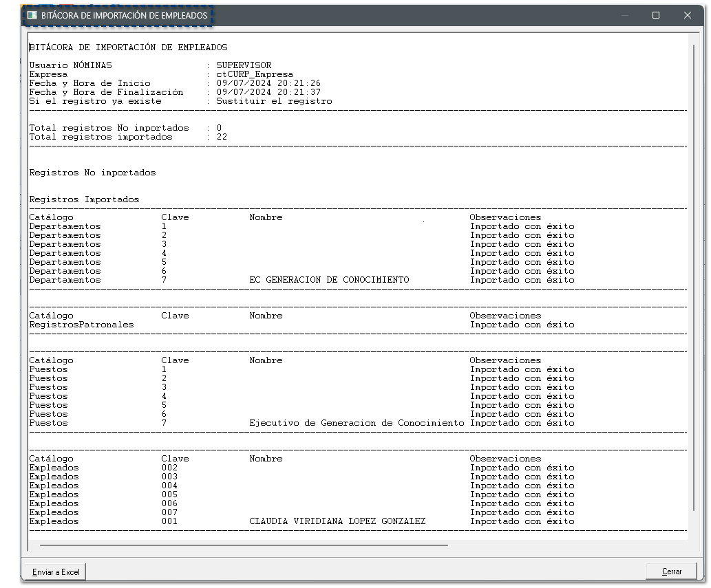This screenshot has height=588, width=711.
Task: Click the employee name CLAUDIA VIRIDIANA LOPEZ GONZALEZ
Action: pyautogui.click(x=337, y=521)
